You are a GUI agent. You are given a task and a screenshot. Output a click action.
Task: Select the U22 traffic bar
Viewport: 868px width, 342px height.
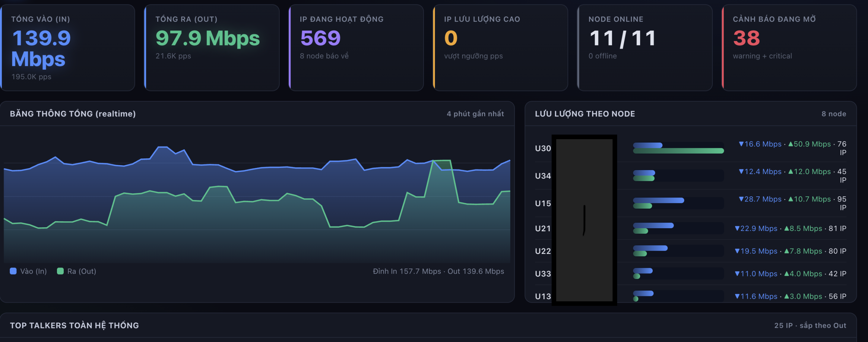(x=678, y=251)
